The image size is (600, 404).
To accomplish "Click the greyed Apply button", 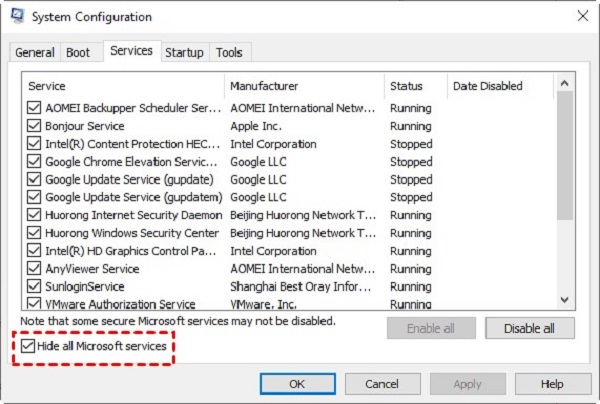I will (468, 384).
